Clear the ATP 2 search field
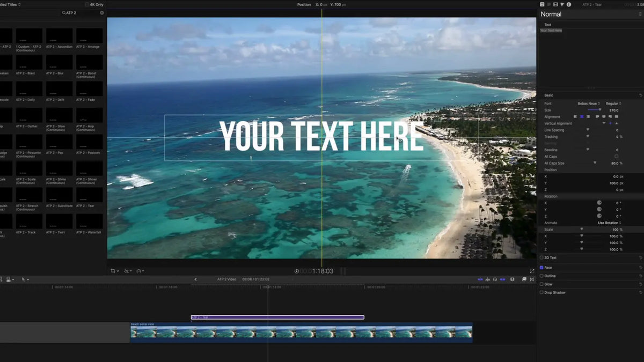The height and width of the screenshot is (362, 644). tap(102, 12)
